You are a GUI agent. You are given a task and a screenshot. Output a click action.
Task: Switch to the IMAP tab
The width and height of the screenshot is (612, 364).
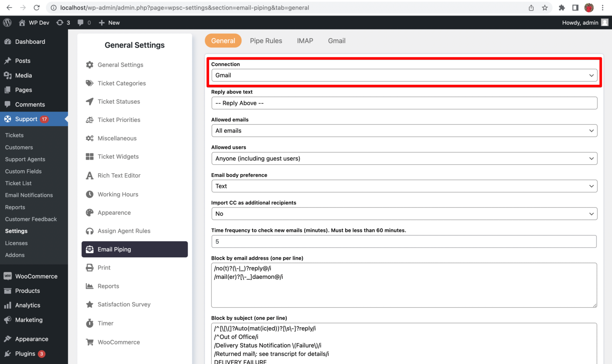[305, 41]
